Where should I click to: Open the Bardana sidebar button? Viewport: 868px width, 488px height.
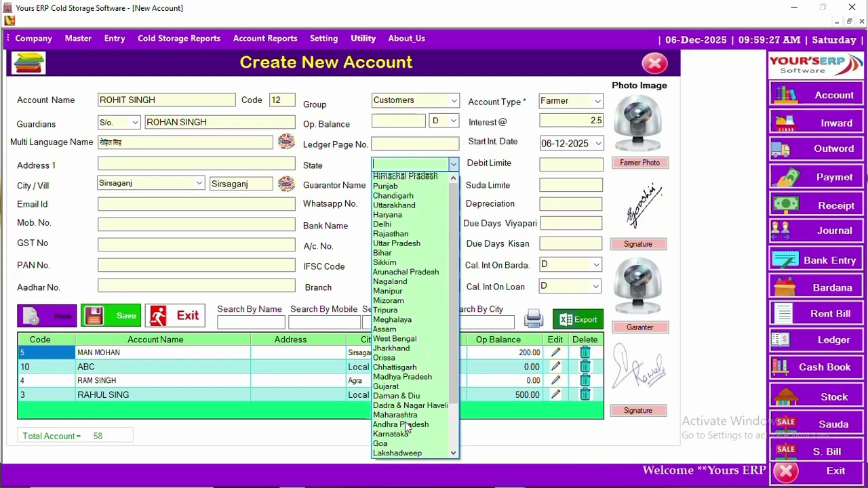click(816, 287)
